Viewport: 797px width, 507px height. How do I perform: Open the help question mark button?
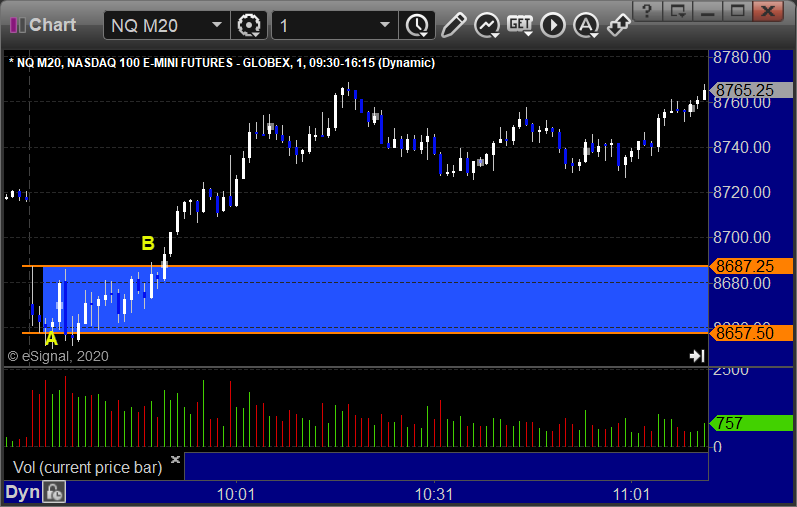(x=647, y=11)
